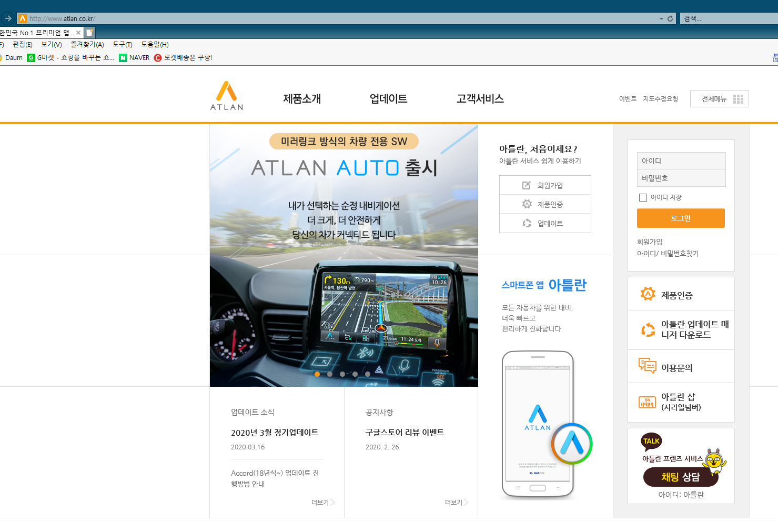
Task: Click the 채팅 상담 button
Action: 681,477
